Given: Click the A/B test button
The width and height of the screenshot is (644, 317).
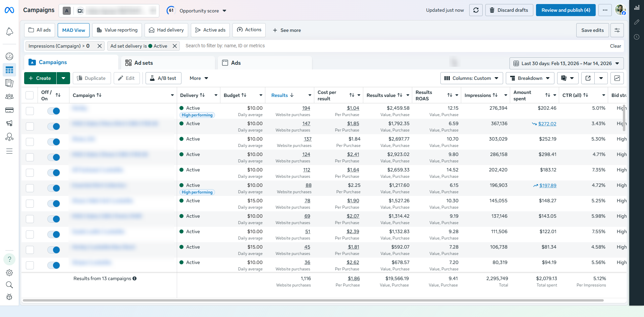Looking at the screenshot, I should [x=163, y=78].
